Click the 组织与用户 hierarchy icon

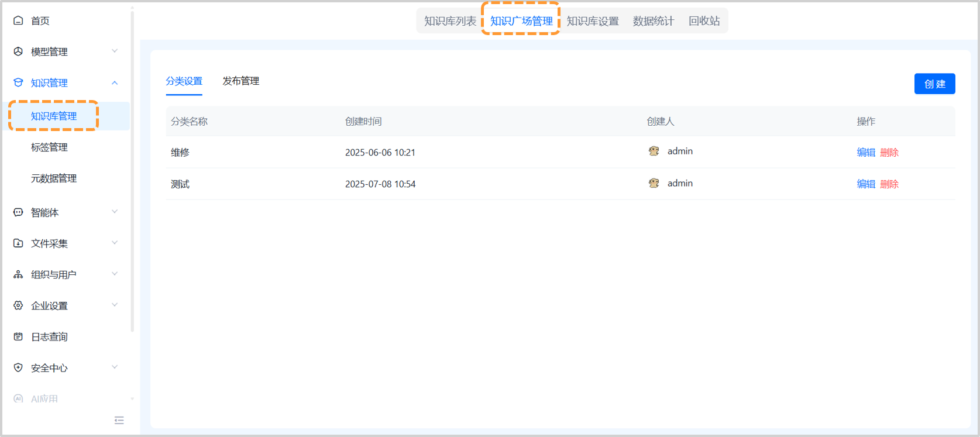(x=18, y=274)
